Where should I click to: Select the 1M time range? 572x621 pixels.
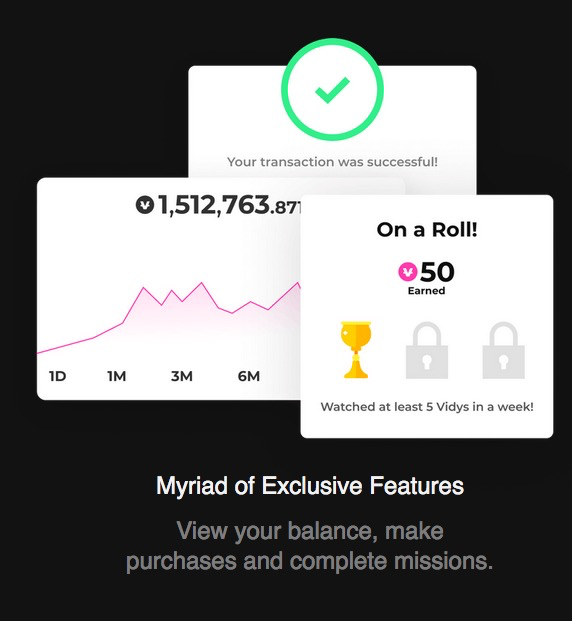pyautogui.click(x=117, y=376)
